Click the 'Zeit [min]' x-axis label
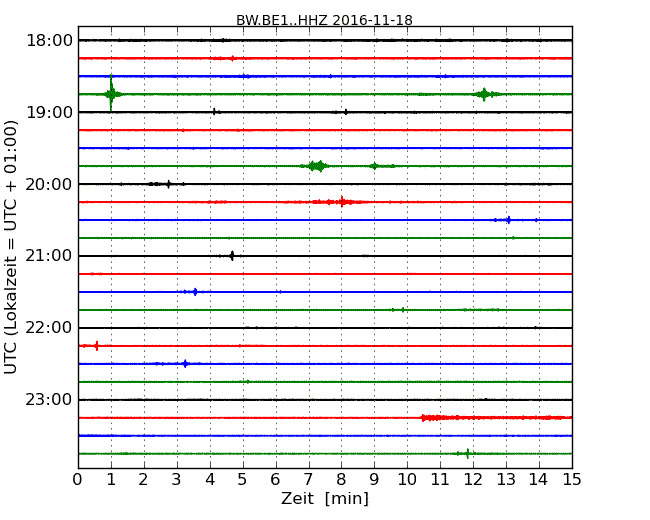 pyautogui.click(x=325, y=498)
